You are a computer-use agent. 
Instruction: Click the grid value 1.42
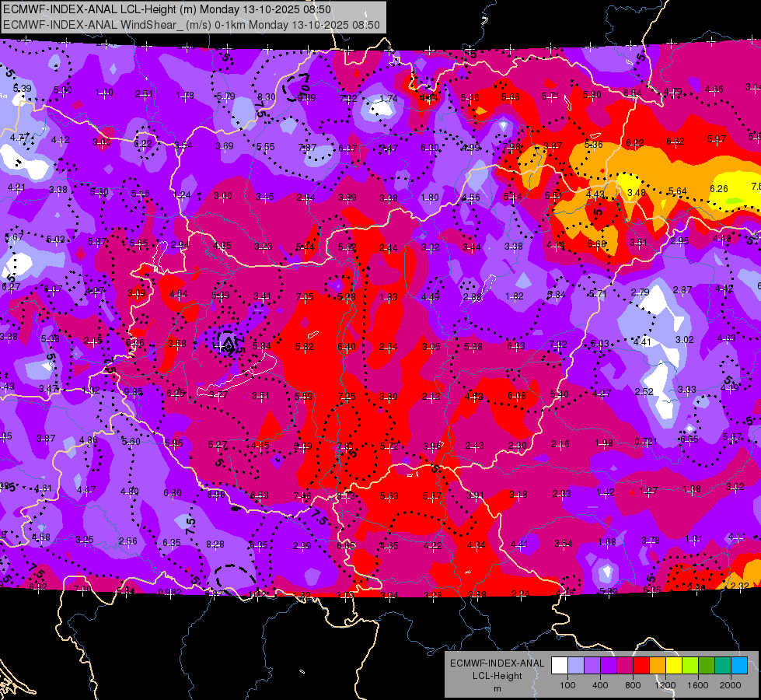click(606, 492)
